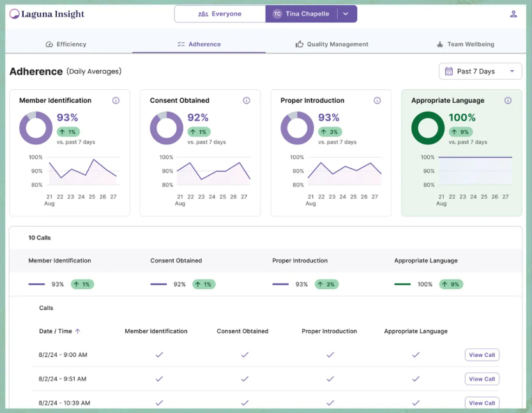Open the Quality Management tab

click(332, 44)
